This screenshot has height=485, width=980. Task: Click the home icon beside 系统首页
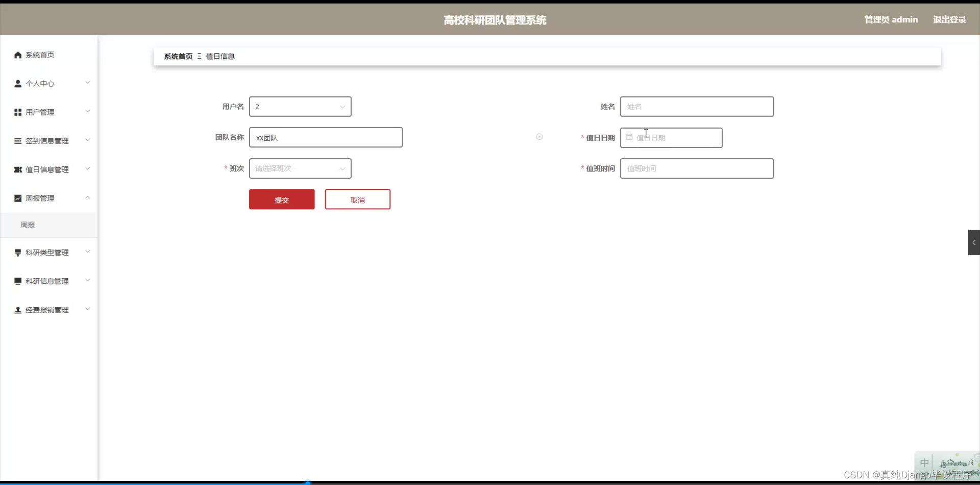click(x=18, y=55)
